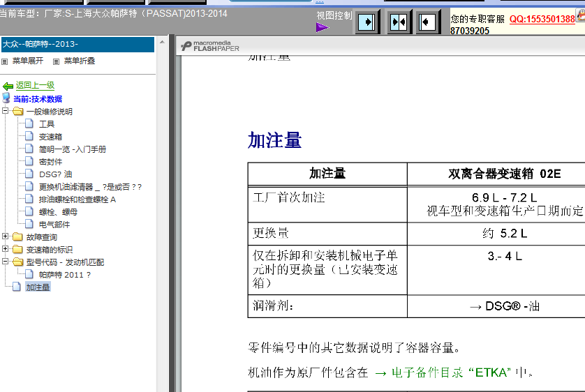Click the view control center-split panel icon

[x=398, y=22]
